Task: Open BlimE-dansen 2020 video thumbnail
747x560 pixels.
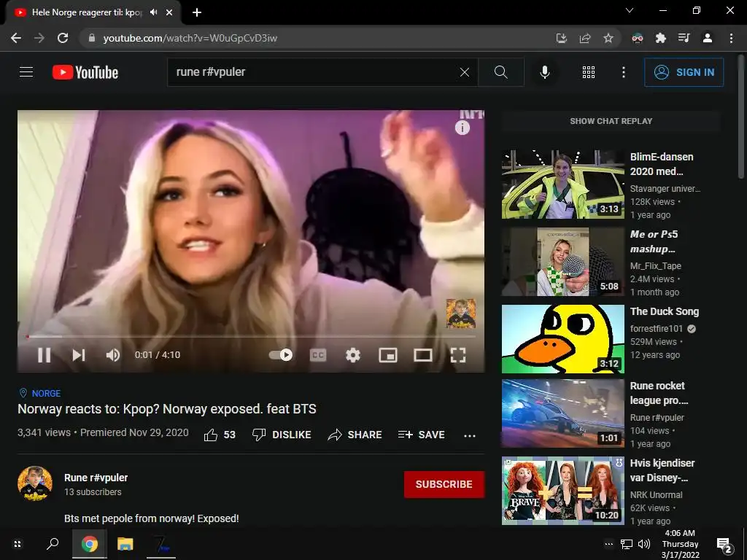Action: click(562, 184)
